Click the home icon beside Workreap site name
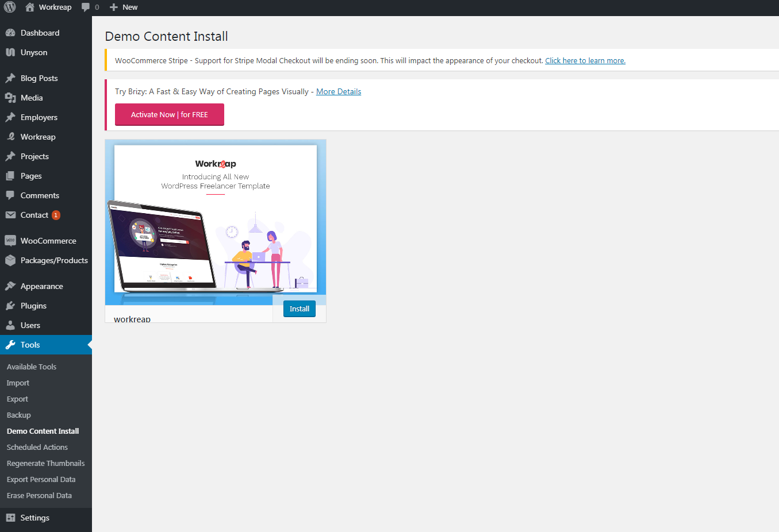This screenshot has width=779, height=532. click(x=30, y=7)
